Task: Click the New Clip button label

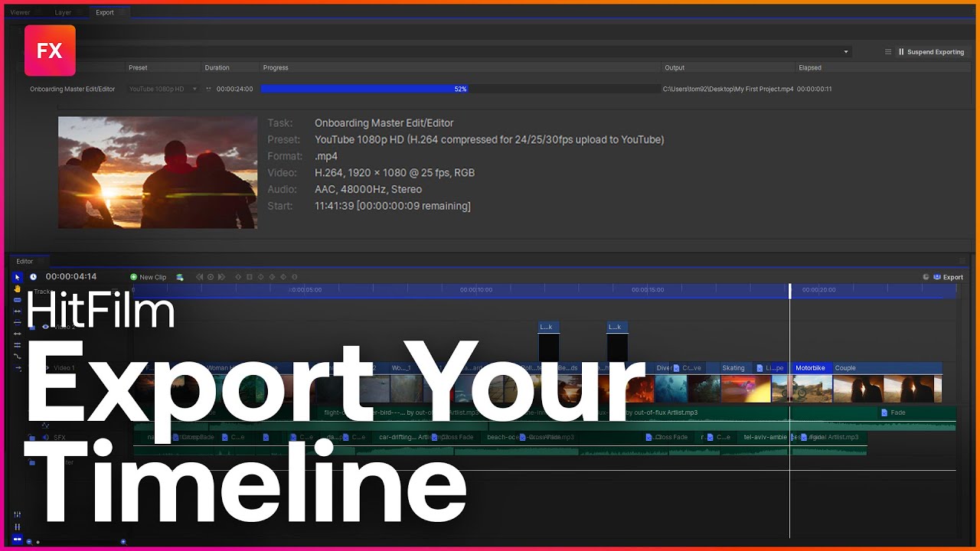Action: tap(152, 277)
